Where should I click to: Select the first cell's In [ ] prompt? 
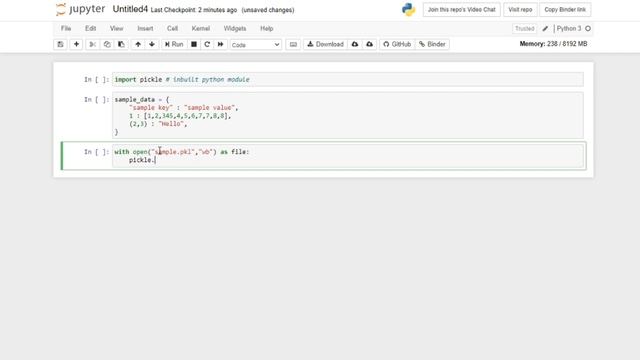tap(97, 80)
